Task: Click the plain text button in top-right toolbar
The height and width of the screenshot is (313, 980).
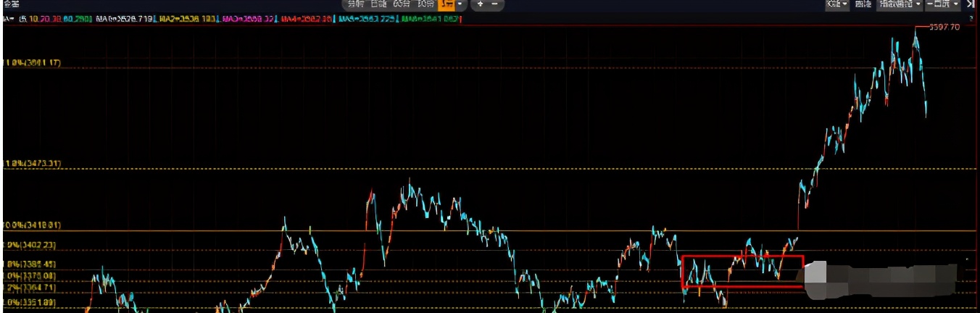Action: coord(863,4)
